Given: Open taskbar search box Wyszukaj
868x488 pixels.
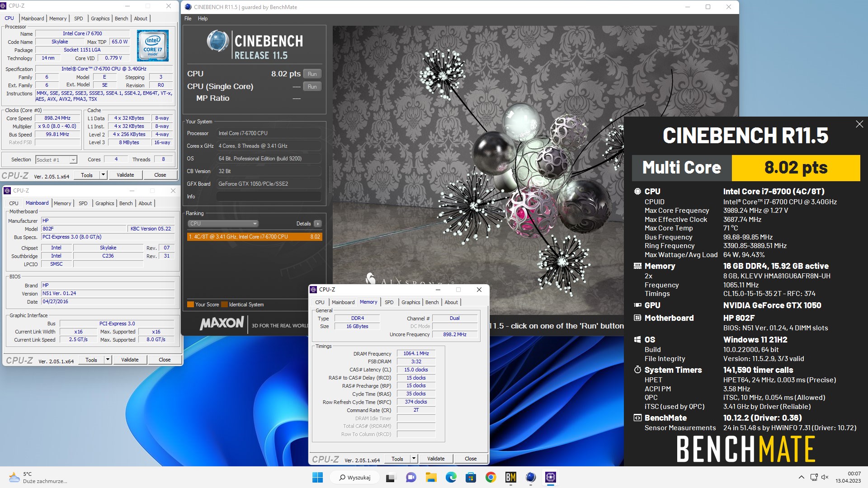Looking at the screenshot, I should click(x=355, y=477).
